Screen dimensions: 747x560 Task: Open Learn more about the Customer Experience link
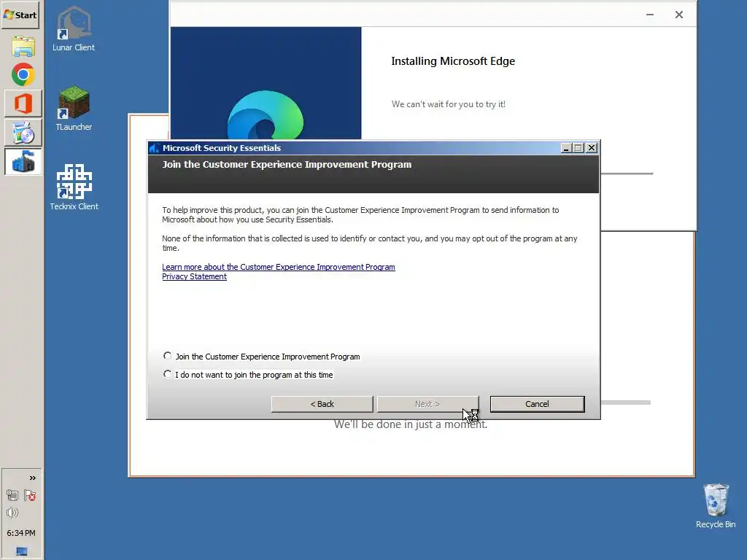point(278,267)
